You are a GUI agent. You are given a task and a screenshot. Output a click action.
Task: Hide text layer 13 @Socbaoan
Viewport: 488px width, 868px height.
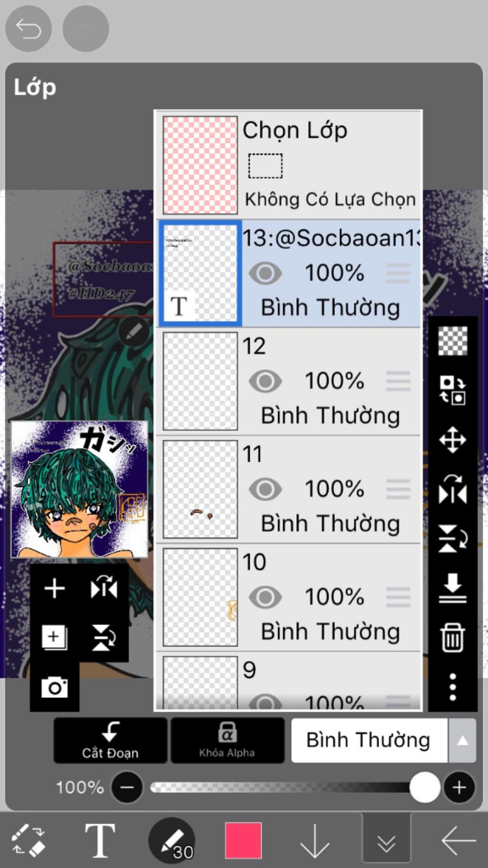pyautogui.click(x=265, y=273)
